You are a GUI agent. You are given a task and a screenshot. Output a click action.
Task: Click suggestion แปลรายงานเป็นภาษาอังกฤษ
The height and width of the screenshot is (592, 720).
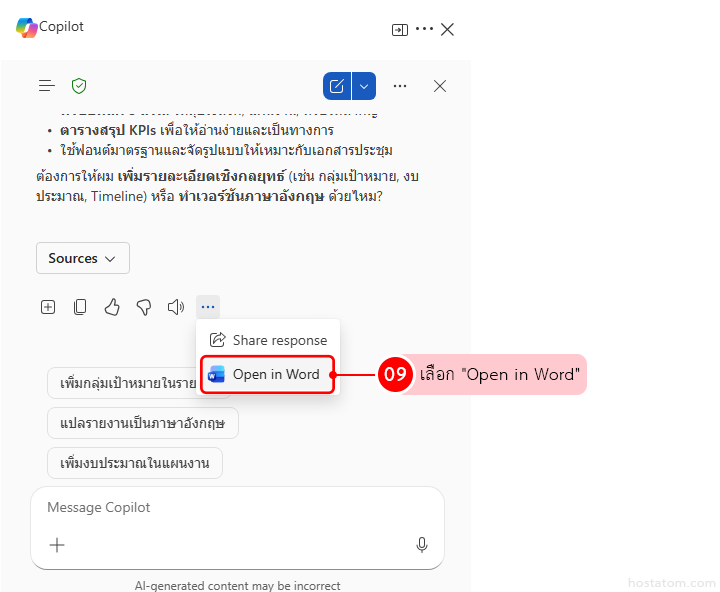(x=143, y=423)
